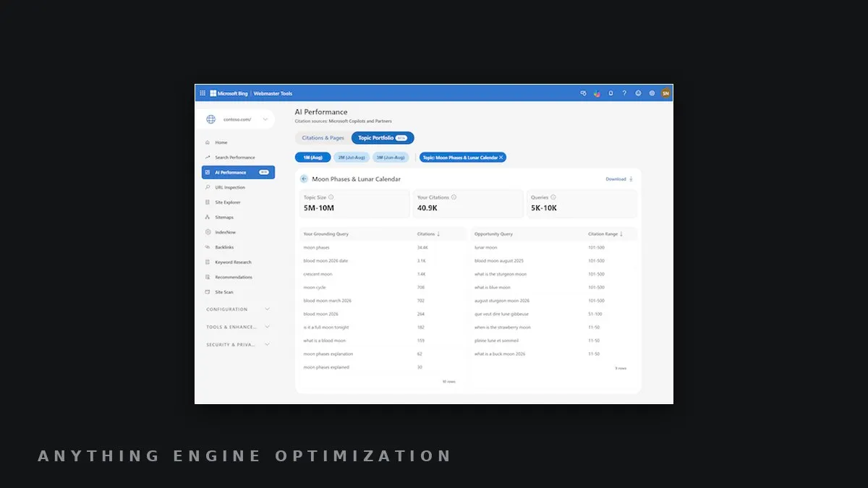Open the feedback chat icon in header
The image size is (868, 488).
[x=584, y=93]
